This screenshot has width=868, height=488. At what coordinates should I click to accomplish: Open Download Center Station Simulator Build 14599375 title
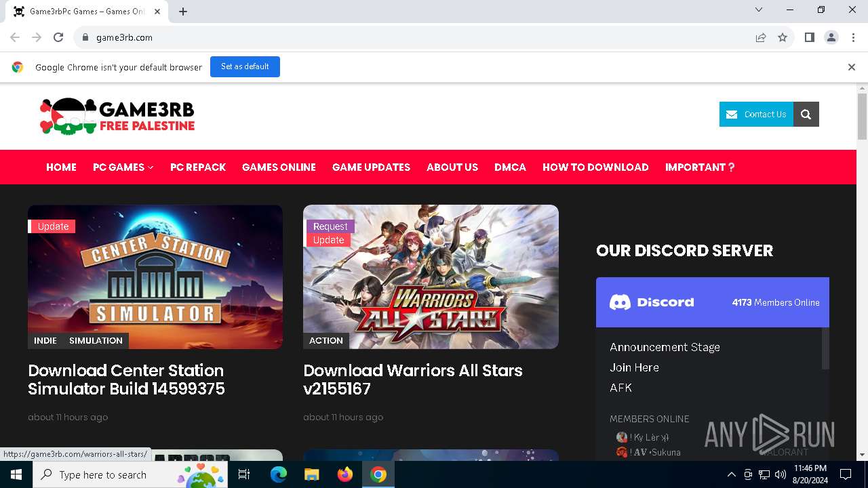coord(126,380)
